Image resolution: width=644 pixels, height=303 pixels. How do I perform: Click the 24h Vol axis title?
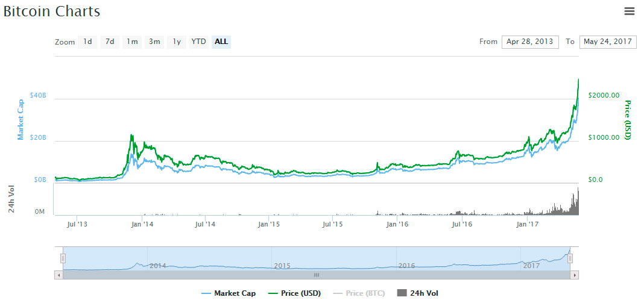(x=12, y=198)
